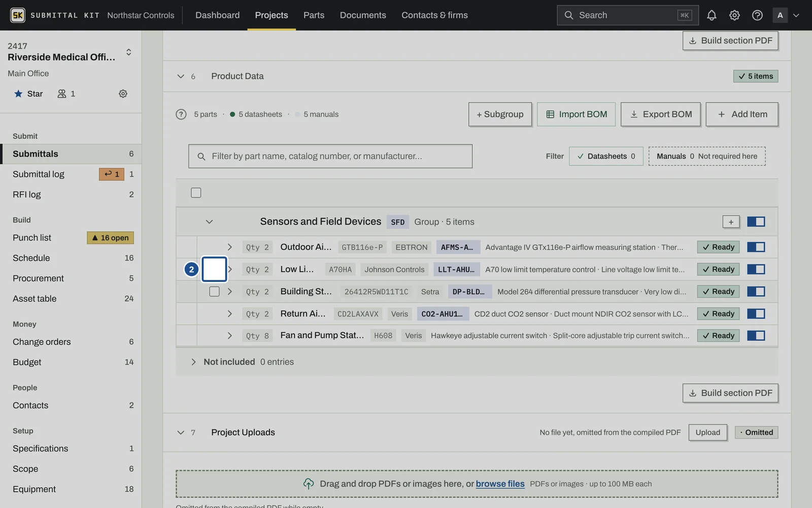Expand the Return Ai... row details
Screen dimensions: 812x508
click(x=229, y=314)
